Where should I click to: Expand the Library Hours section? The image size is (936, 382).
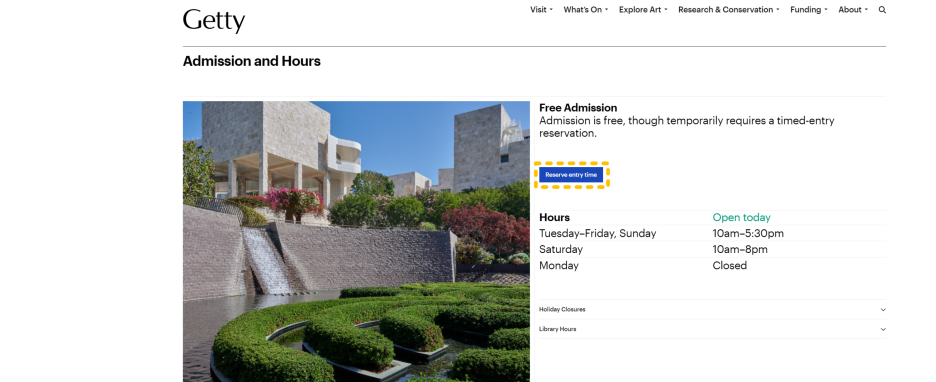click(x=712, y=329)
